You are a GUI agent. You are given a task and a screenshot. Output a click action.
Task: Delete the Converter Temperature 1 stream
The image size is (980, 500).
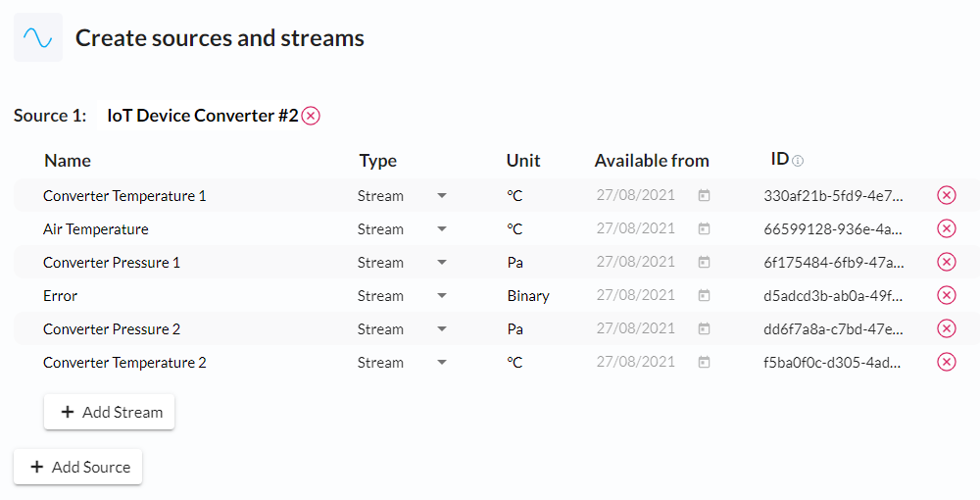click(947, 196)
